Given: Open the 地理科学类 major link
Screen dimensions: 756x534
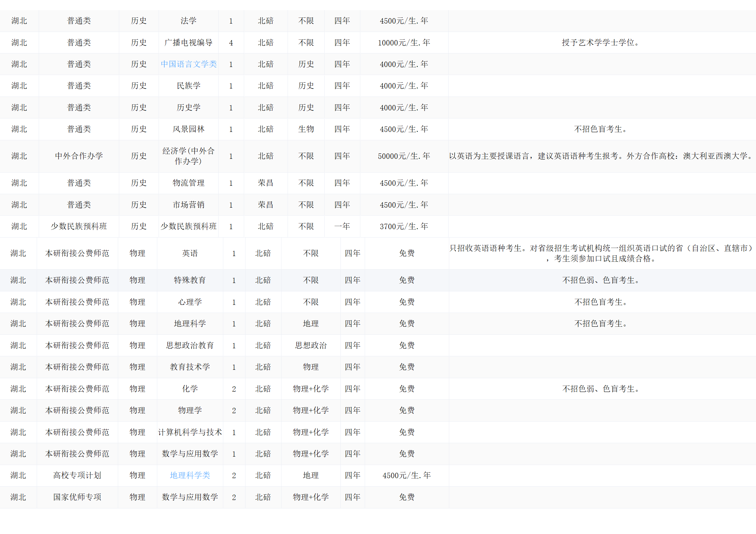Looking at the screenshot, I should [190, 475].
